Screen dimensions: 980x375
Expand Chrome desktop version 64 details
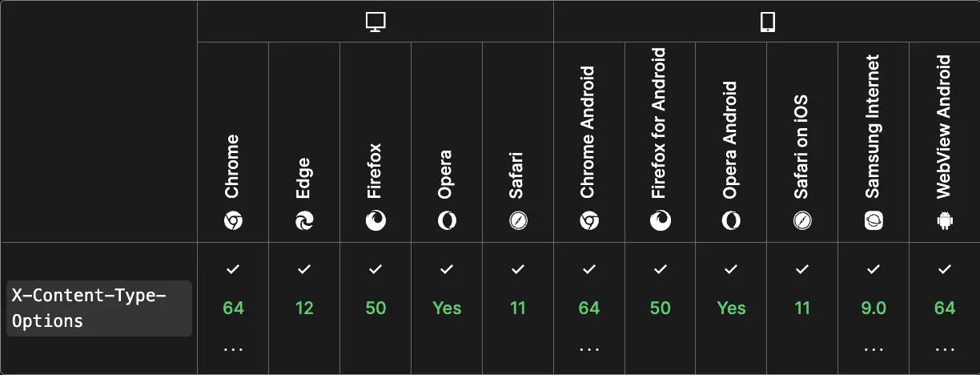233,349
